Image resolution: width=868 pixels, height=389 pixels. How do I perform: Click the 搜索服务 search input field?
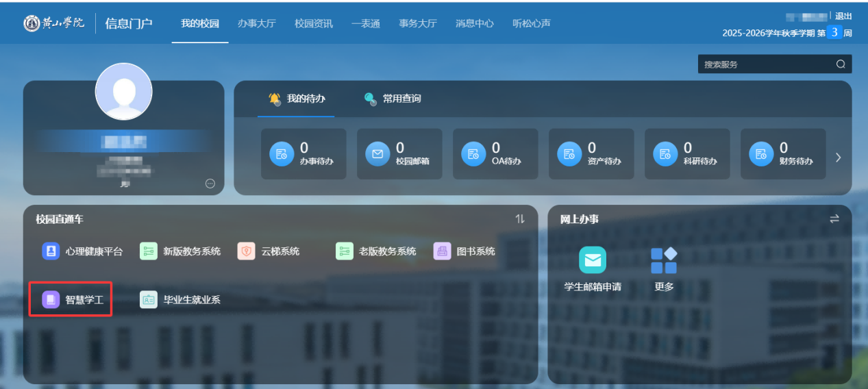tap(764, 64)
